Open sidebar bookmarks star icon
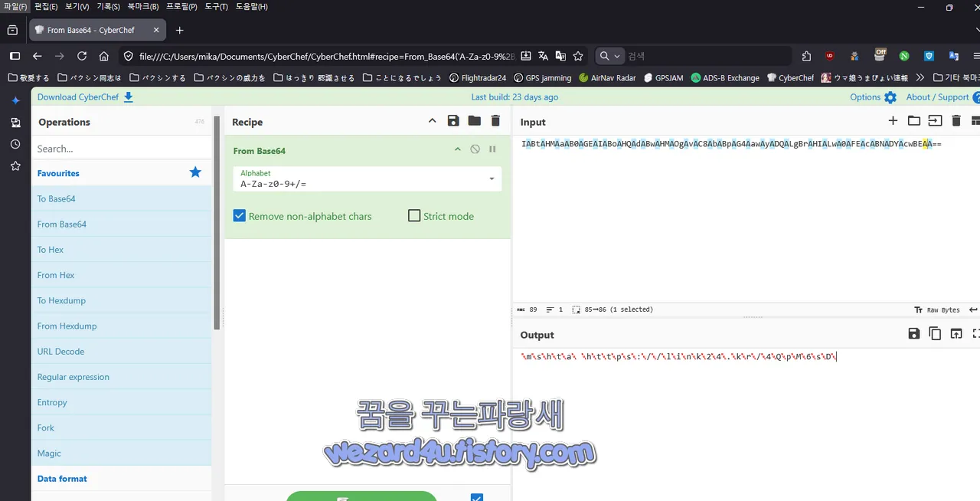The height and width of the screenshot is (501, 980). point(15,165)
